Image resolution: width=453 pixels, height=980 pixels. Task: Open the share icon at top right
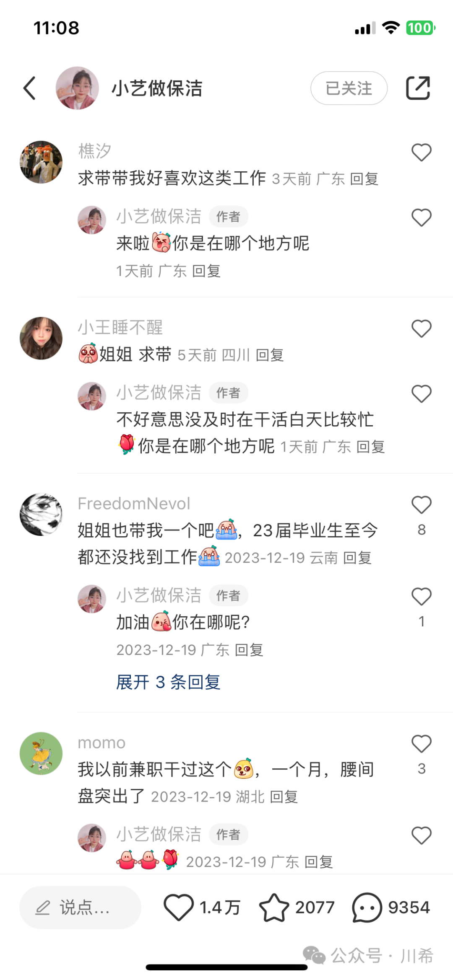[x=418, y=88]
